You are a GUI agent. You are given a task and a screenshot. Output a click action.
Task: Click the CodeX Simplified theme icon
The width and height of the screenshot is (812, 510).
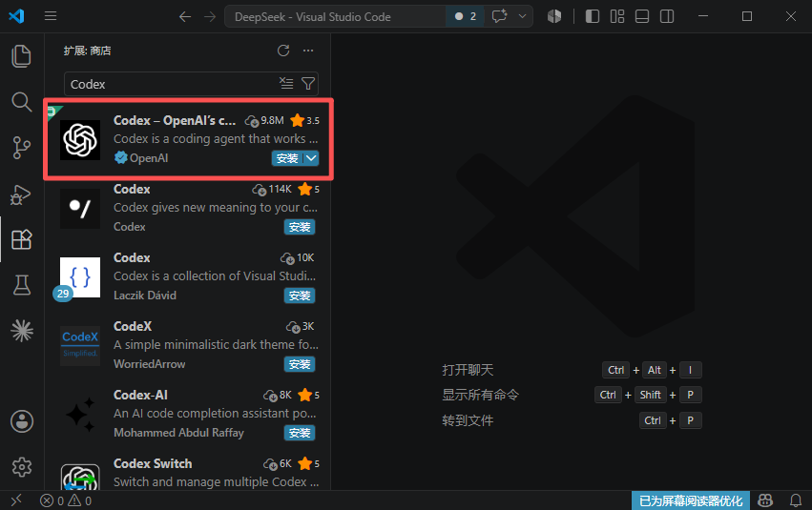click(80, 346)
